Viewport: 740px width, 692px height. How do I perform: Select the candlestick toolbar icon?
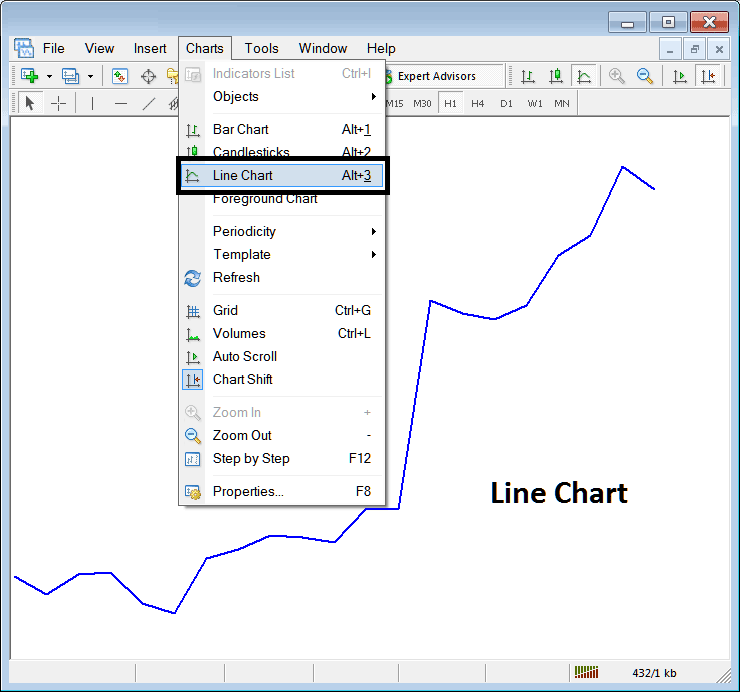coord(555,76)
